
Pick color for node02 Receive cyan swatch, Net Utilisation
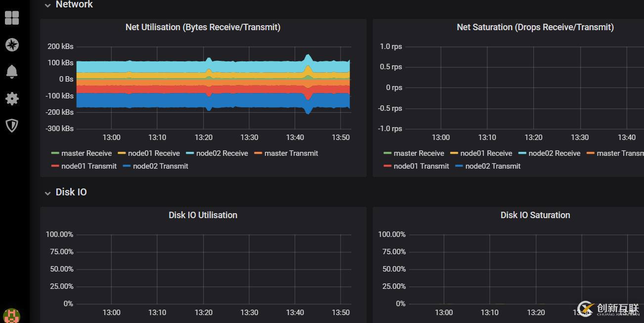[190, 153]
